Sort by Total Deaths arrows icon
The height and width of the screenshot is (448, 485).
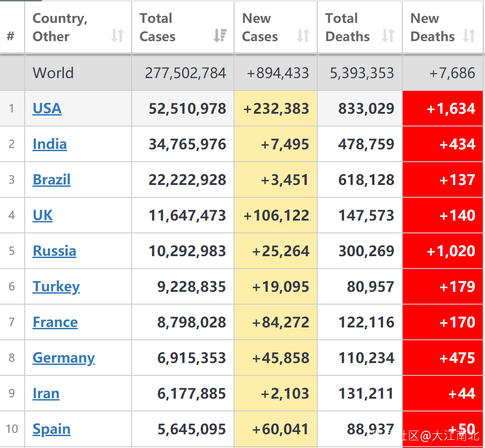pyautogui.click(x=388, y=36)
